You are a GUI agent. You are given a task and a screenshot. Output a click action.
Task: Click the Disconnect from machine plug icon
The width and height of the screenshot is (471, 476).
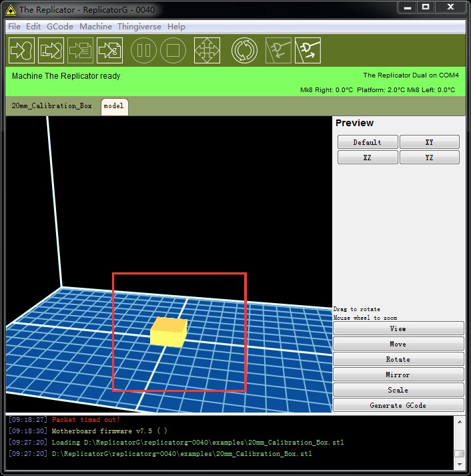click(x=308, y=50)
